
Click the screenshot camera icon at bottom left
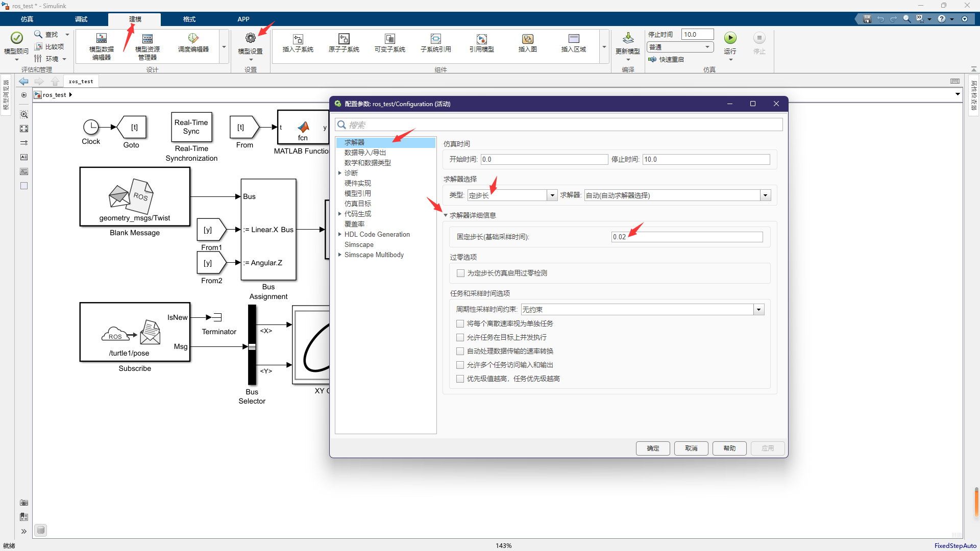tap(24, 503)
